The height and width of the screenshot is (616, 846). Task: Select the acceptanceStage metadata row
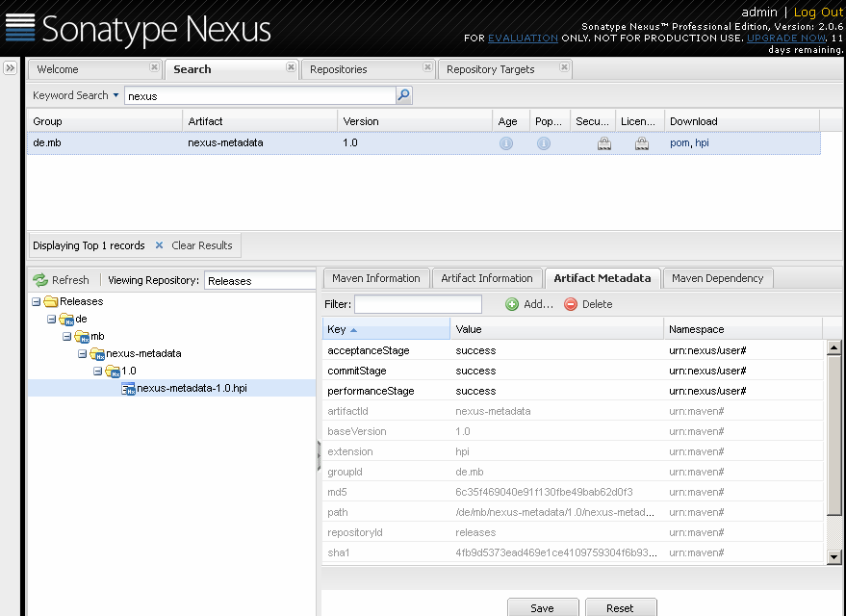(x=573, y=350)
